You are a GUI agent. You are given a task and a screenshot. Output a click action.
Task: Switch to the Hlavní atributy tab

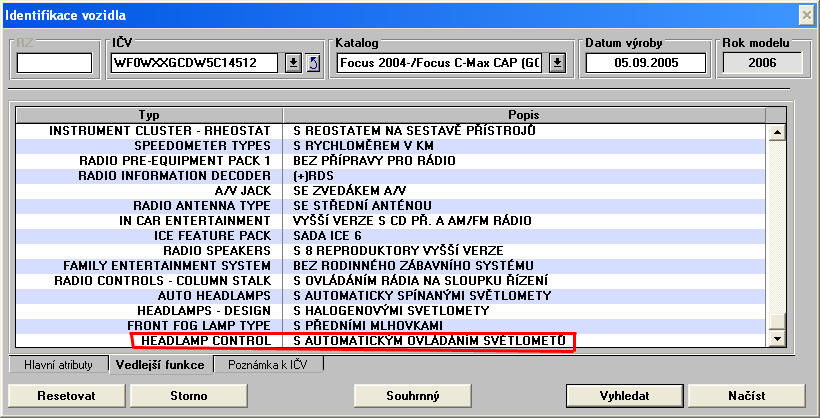click(x=57, y=365)
